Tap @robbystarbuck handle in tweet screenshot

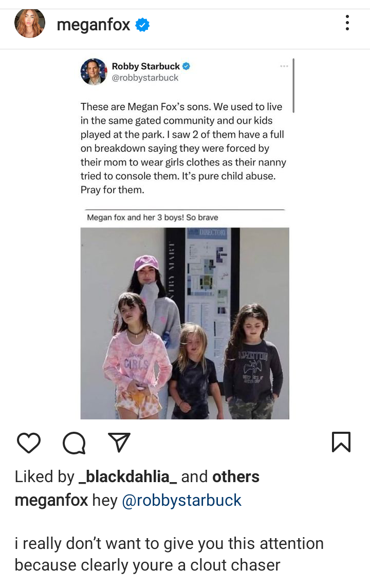click(145, 78)
